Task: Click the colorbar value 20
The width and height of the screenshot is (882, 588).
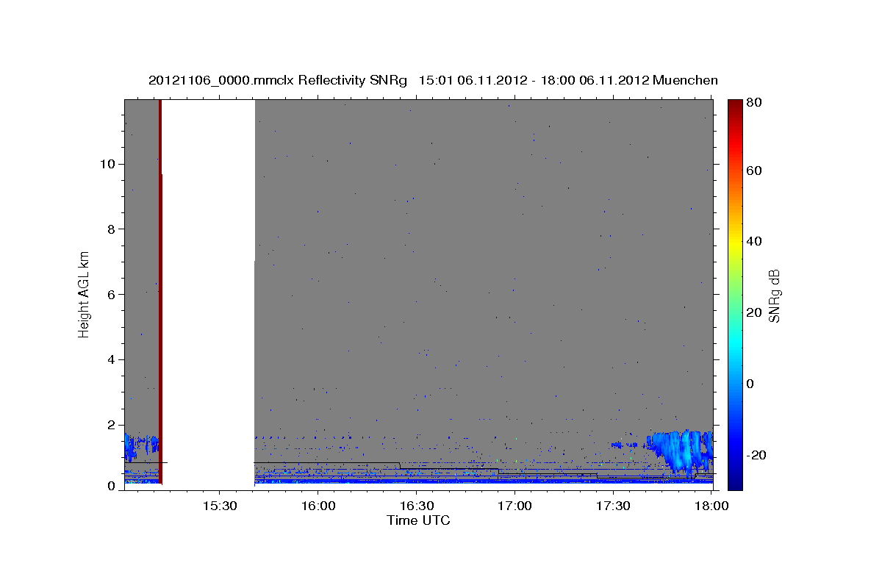Action: click(753, 312)
